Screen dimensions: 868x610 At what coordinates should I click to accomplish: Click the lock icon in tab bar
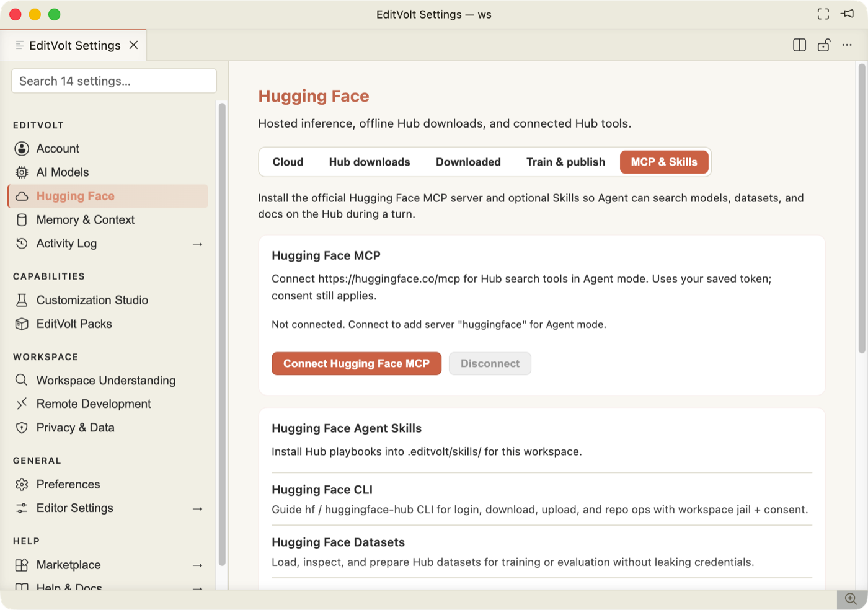pyautogui.click(x=824, y=45)
